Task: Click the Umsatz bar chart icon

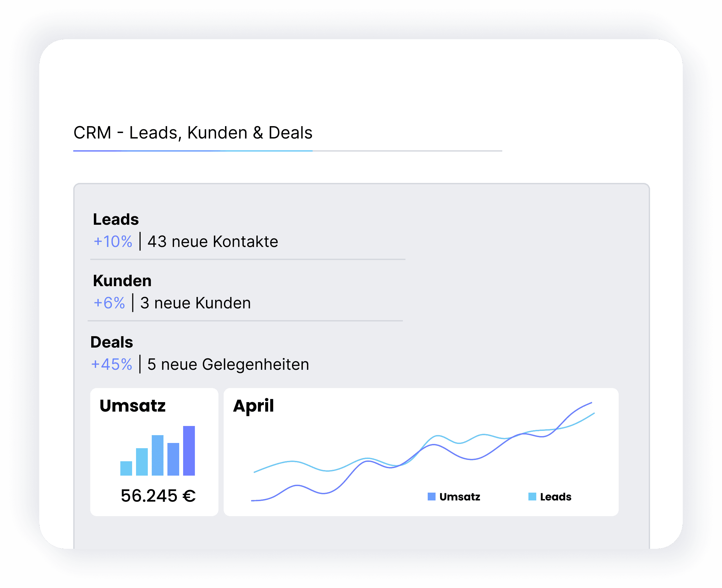Action: [157, 451]
